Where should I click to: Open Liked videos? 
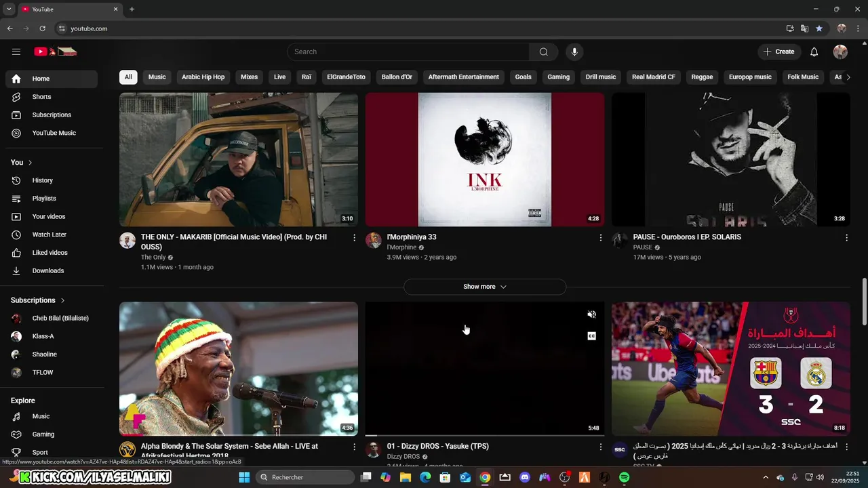(x=52, y=253)
